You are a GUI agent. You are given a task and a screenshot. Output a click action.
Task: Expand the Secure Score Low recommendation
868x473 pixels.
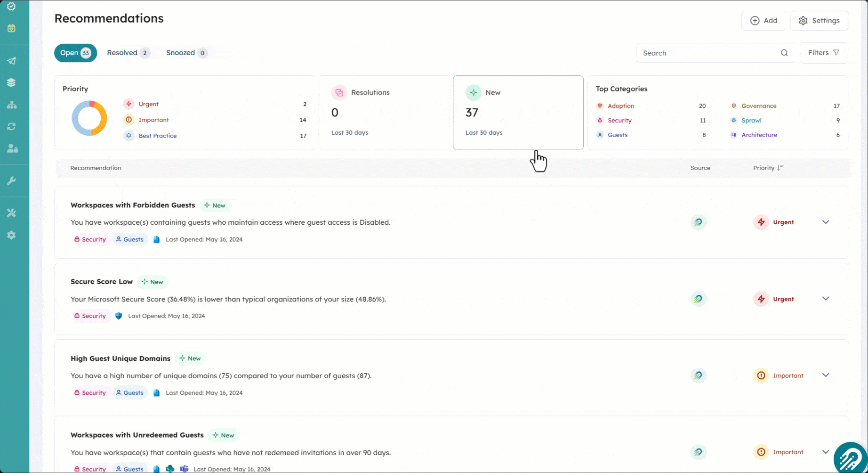coord(826,298)
